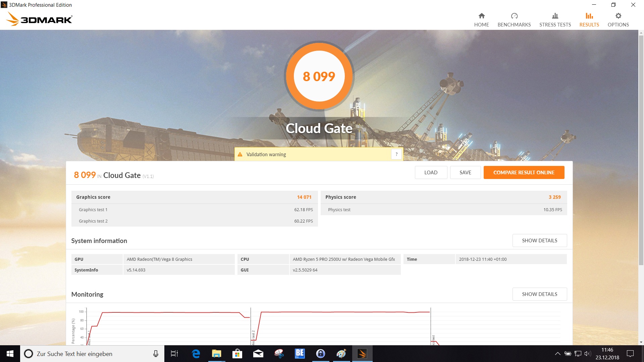Show details for System information
644x362 pixels.
pyautogui.click(x=539, y=240)
